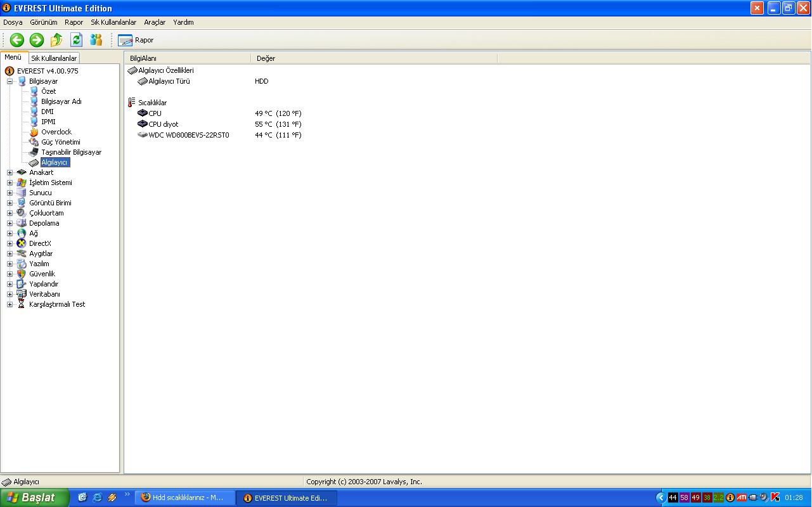Open the Rapor report button

coord(136,40)
